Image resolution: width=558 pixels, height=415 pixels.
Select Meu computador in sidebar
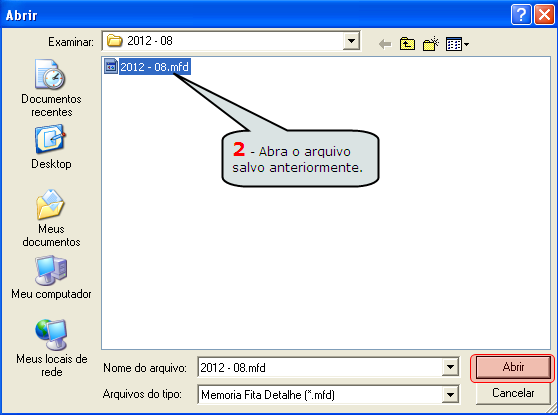[x=51, y=277]
